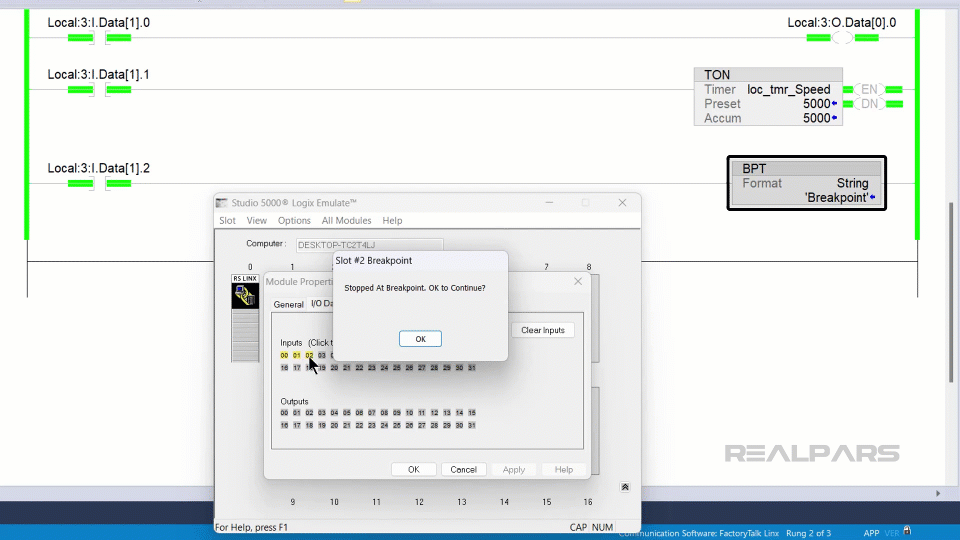This screenshot has width=960, height=540.
Task: Click the TON instruction title
Action: point(717,75)
